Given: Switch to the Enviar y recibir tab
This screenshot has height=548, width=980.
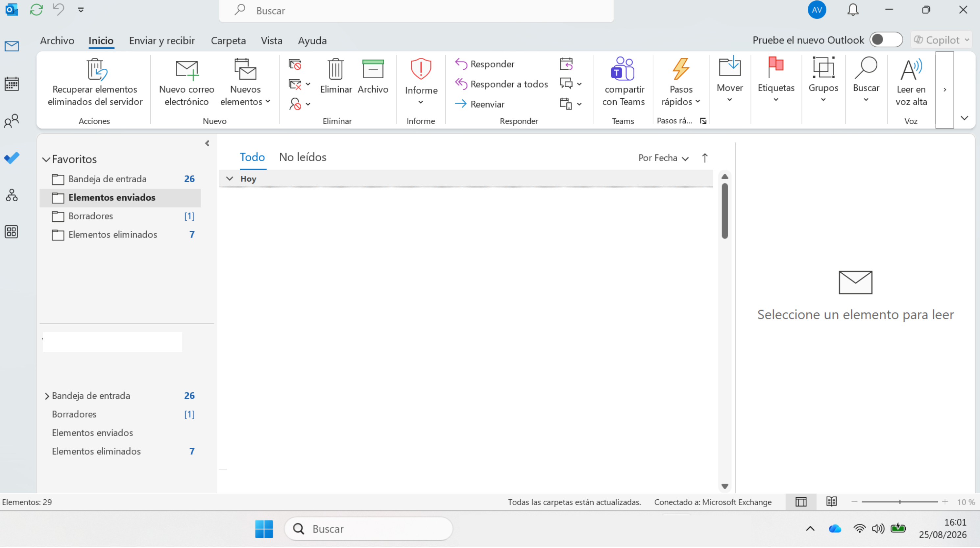Looking at the screenshot, I should (x=162, y=40).
